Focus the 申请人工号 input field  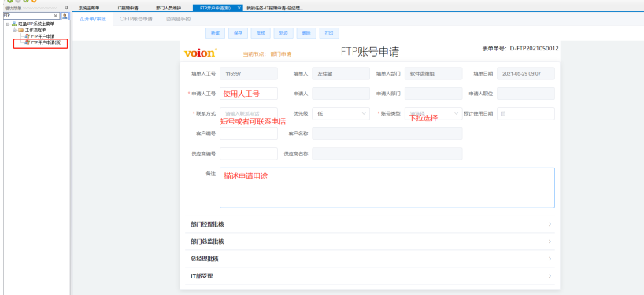tap(249, 94)
